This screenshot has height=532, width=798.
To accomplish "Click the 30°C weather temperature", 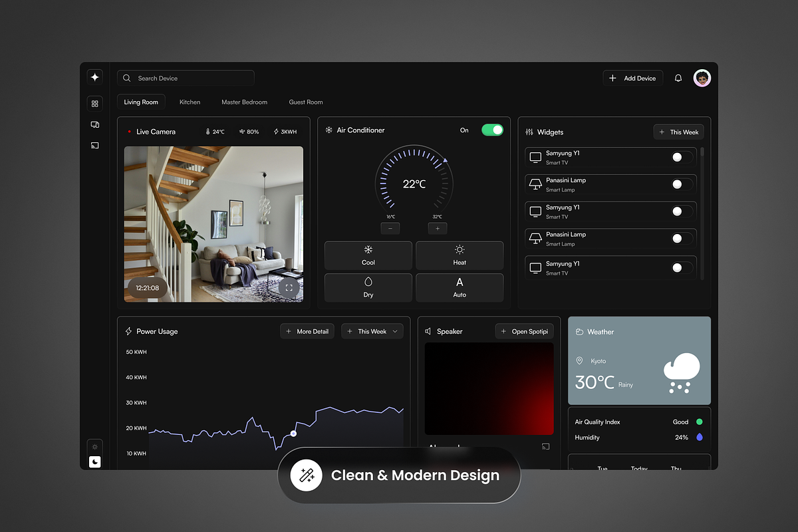I will [x=595, y=382].
